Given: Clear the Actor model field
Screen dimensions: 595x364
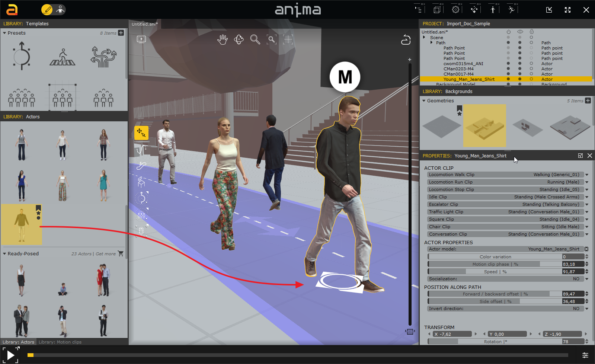Looking at the screenshot, I should pyautogui.click(x=586, y=249).
